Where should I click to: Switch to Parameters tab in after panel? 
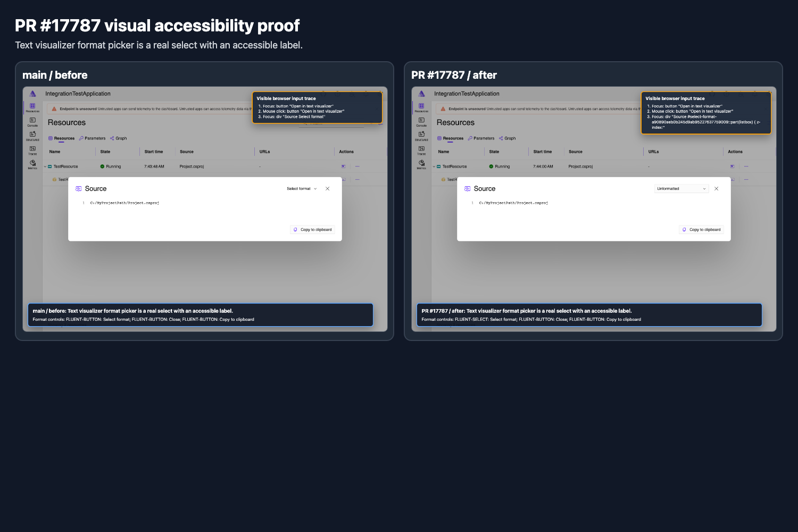(x=481, y=138)
